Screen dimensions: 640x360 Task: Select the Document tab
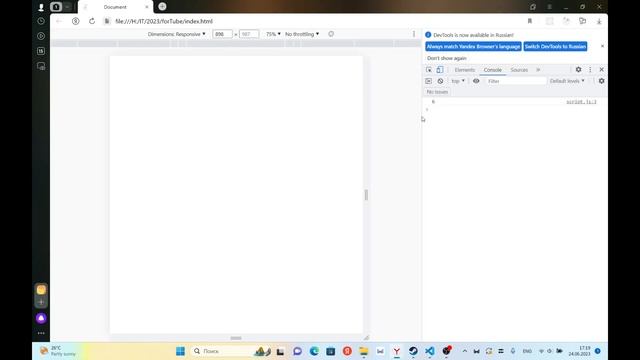coord(116,7)
